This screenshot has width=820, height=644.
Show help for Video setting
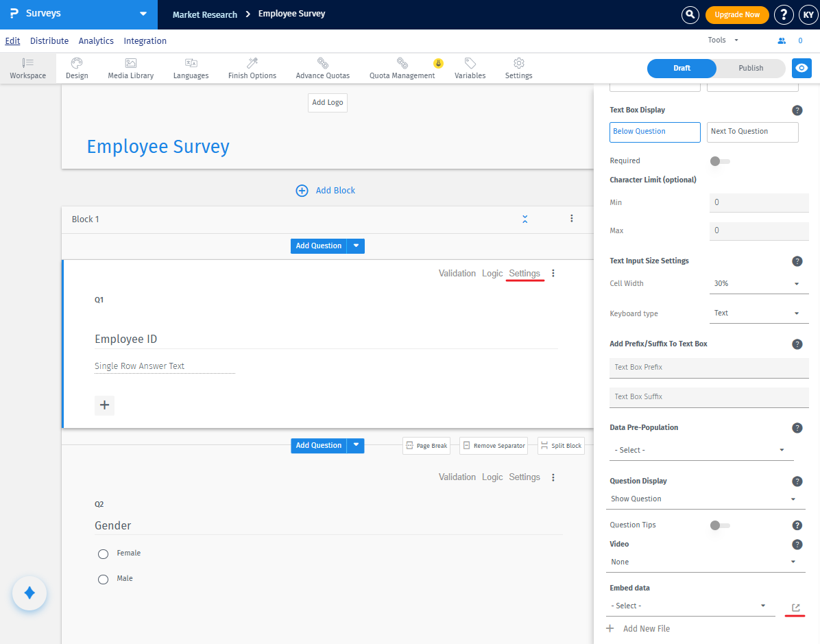point(797,545)
